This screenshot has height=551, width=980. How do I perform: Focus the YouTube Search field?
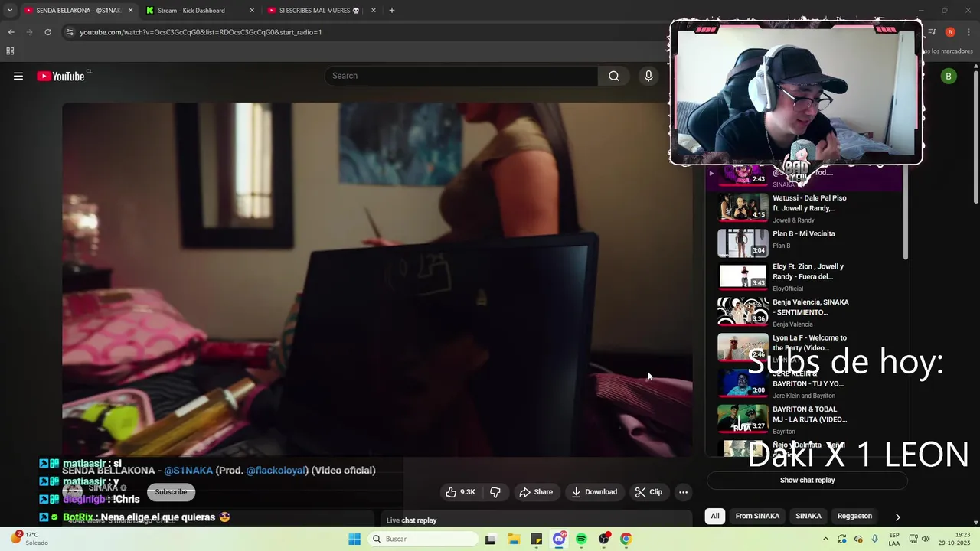(x=462, y=76)
